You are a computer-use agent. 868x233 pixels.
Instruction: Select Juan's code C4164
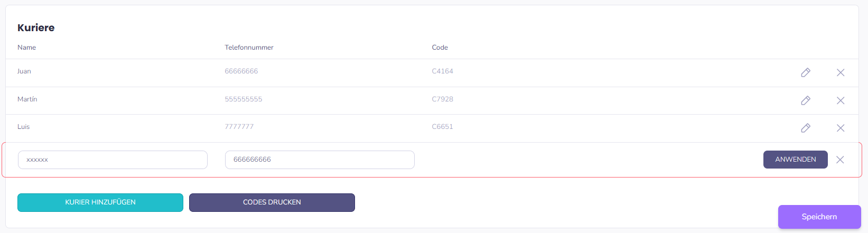click(x=442, y=71)
